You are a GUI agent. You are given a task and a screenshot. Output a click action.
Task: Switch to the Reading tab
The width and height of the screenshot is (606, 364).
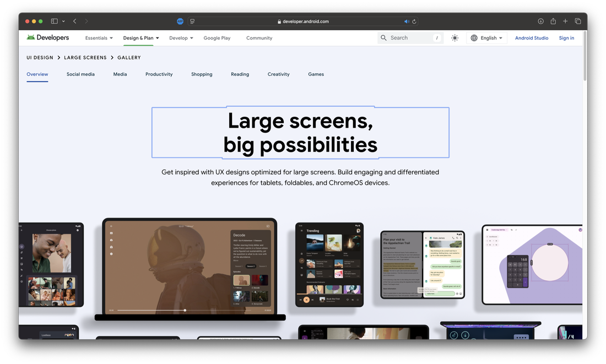pos(240,74)
